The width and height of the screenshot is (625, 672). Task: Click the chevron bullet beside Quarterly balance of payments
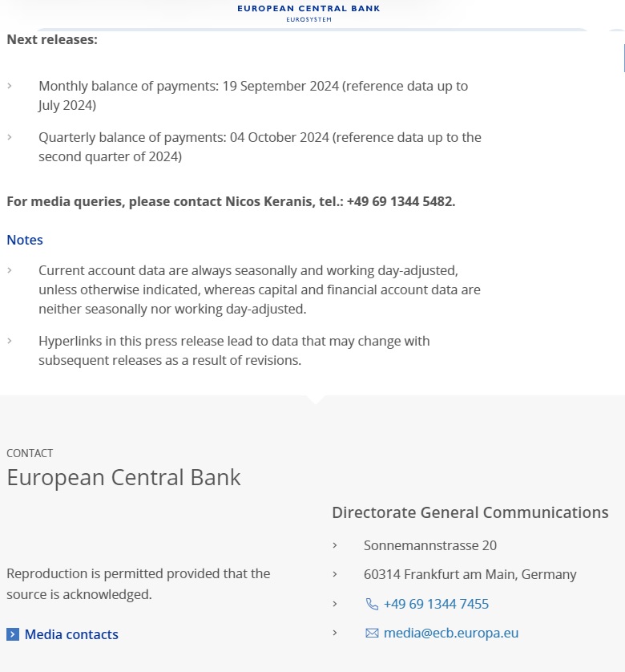(x=10, y=137)
